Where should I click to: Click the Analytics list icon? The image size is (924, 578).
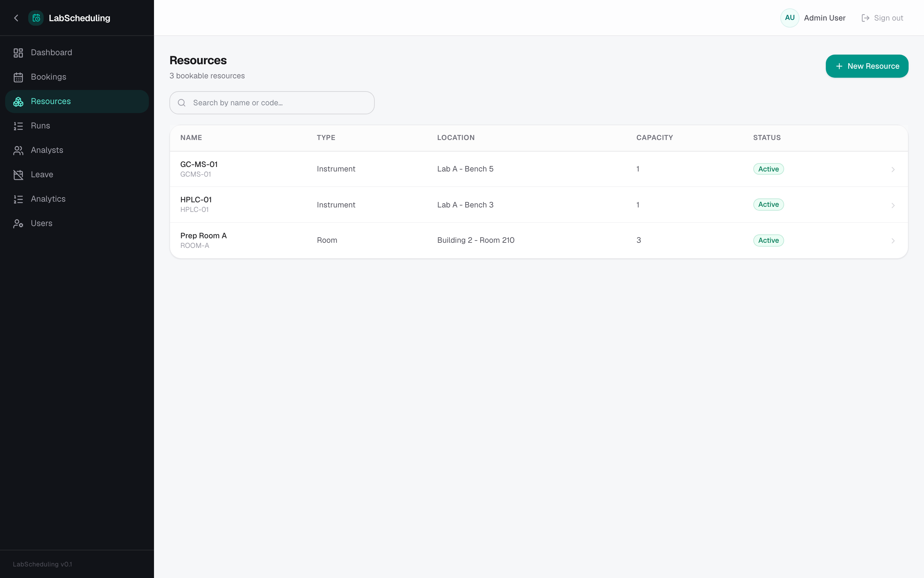click(18, 199)
